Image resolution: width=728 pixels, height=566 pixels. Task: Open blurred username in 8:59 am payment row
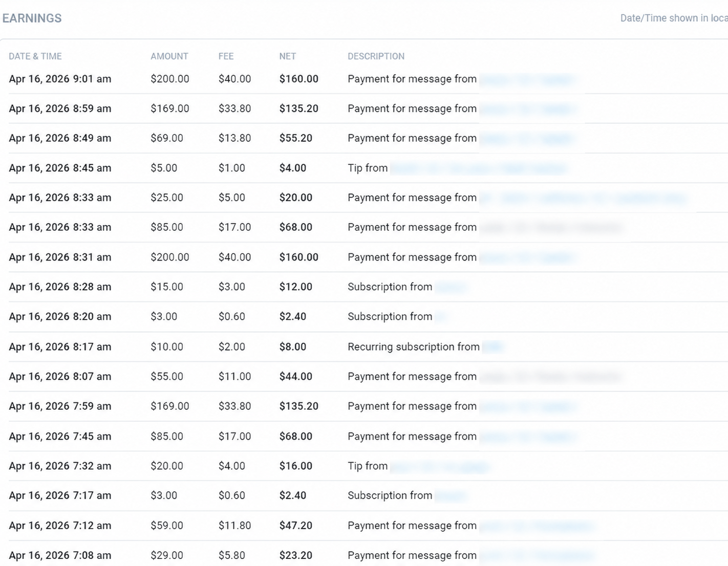click(527, 109)
